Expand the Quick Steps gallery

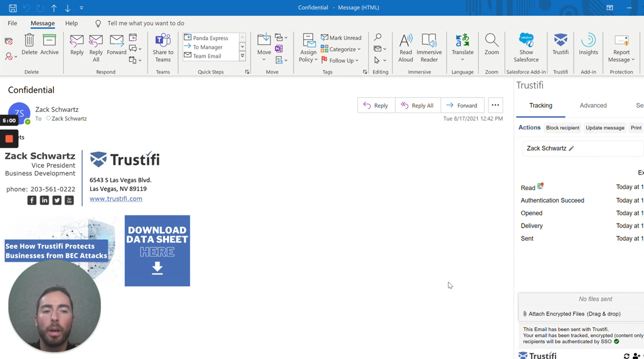242,56
